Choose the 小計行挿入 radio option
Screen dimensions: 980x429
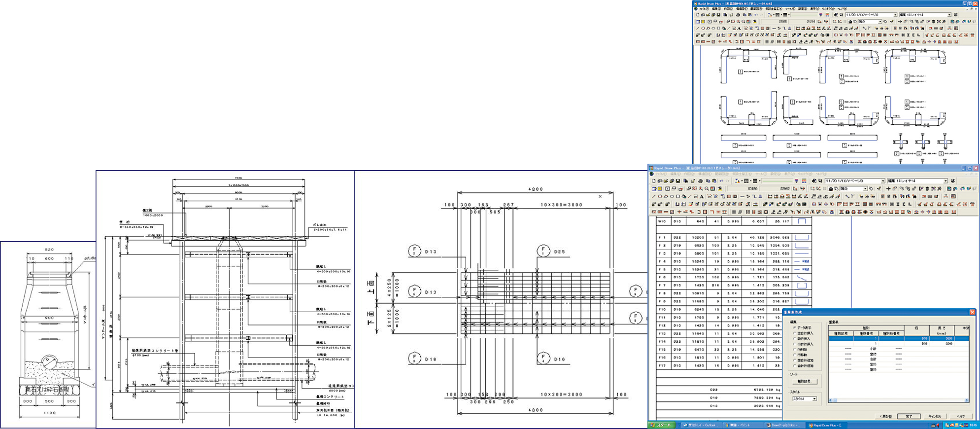(794, 344)
